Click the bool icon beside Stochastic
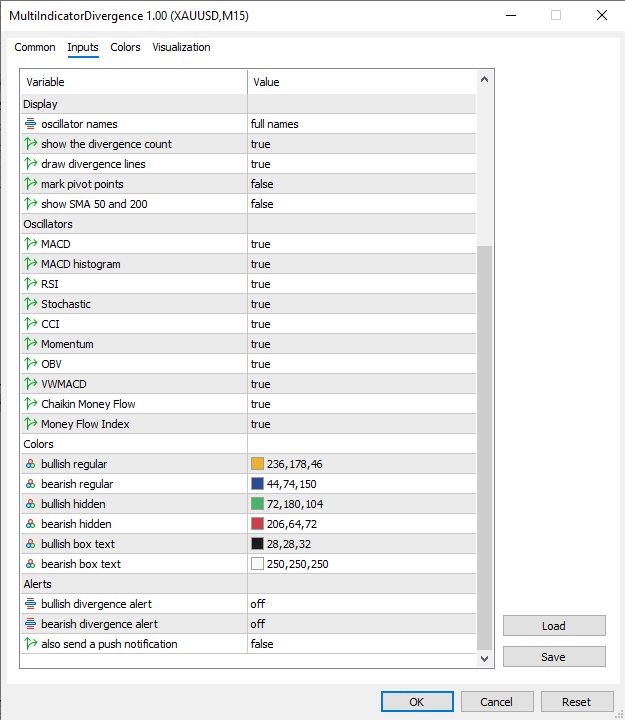 [x=30, y=304]
